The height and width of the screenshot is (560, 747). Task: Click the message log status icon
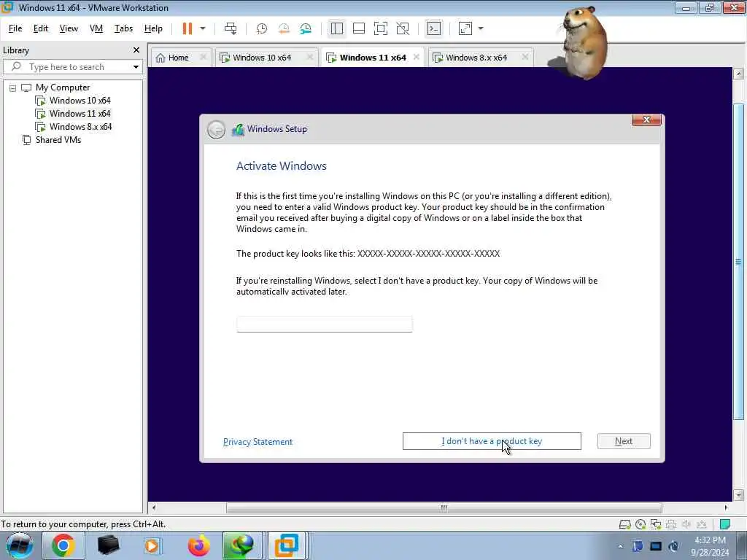[x=724, y=524]
